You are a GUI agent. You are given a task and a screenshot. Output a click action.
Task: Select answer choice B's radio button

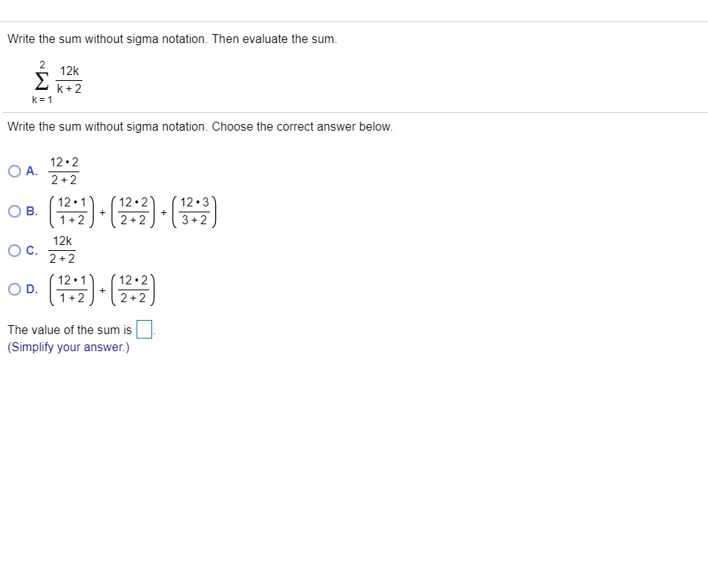tap(14, 211)
